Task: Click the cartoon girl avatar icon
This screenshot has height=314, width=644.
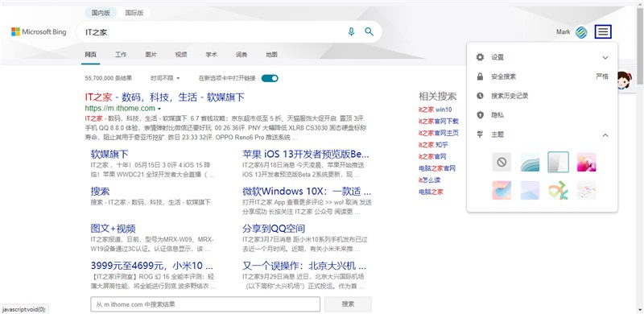Action: pos(624,81)
